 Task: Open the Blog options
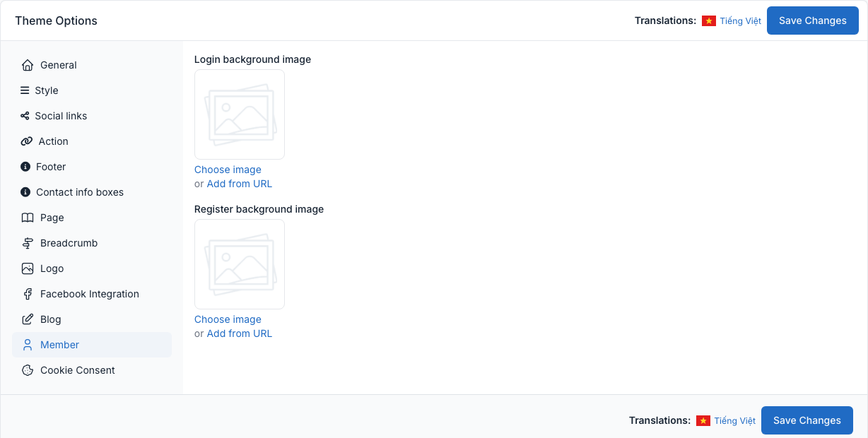[x=92, y=319]
